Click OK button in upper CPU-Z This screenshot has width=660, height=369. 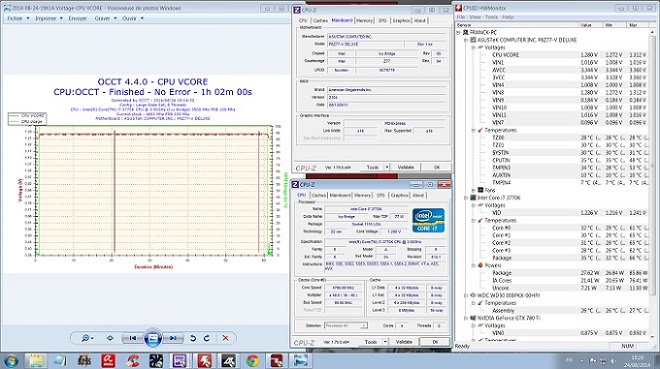pyautogui.click(x=436, y=167)
